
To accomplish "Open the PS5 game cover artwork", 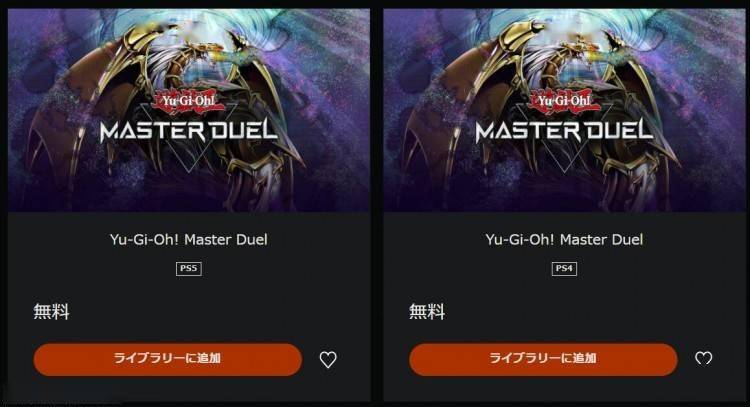I will (x=189, y=110).
